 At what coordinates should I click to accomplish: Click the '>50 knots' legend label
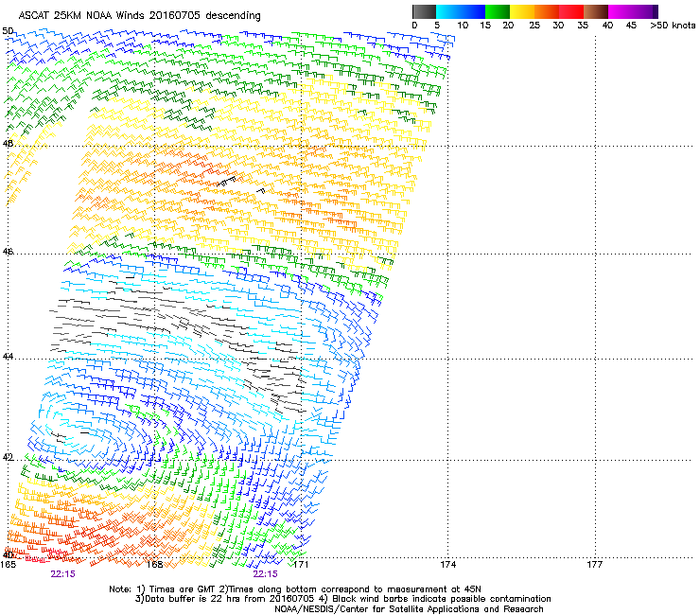click(x=673, y=26)
